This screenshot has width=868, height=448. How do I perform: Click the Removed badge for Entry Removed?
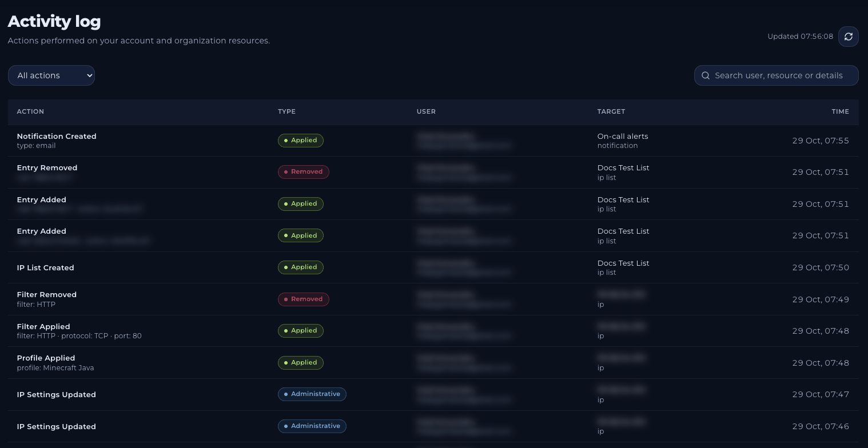[304, 172]
